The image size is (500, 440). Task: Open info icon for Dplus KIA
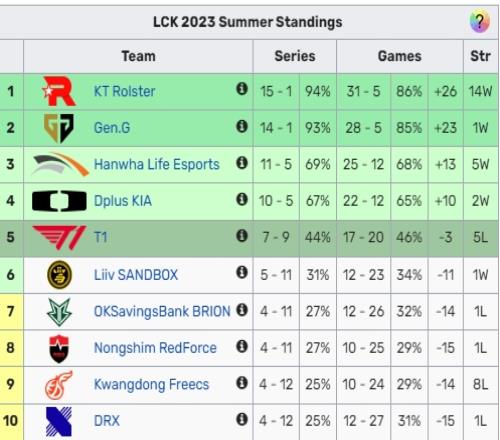point(242,199)
